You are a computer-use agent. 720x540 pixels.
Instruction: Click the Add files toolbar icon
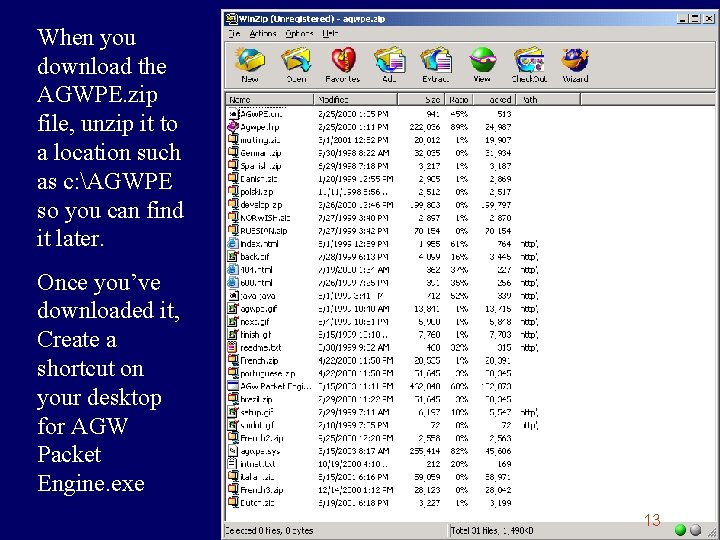[x=389, y=60]
